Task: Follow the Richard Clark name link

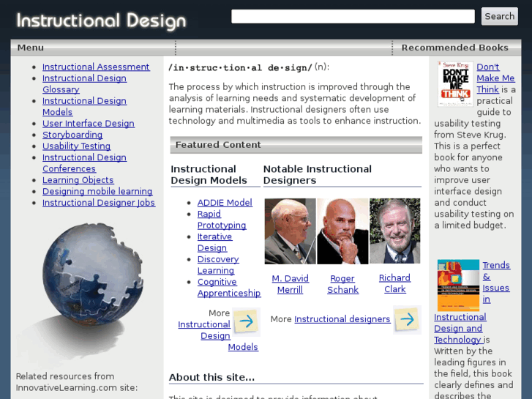Action: pyautogui.click(x=394, y=283)
